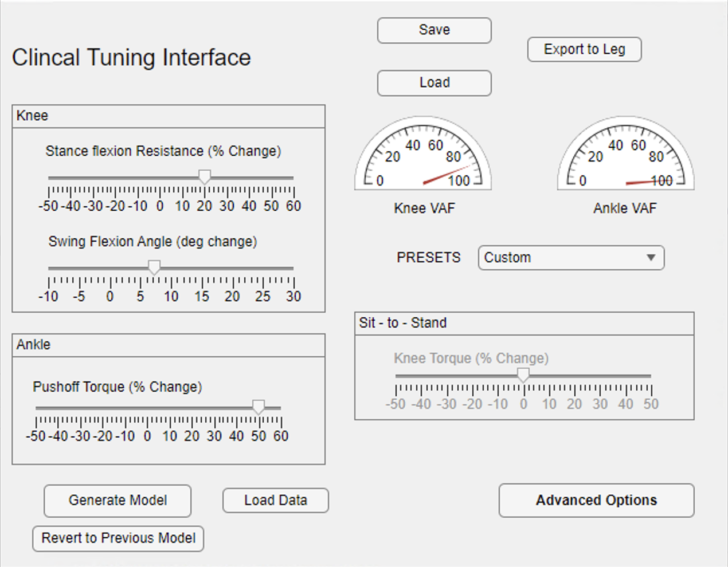Grab the Stance flexion Resistance slider thumb
The image size is (728, 567).
[x=205, y=176]
